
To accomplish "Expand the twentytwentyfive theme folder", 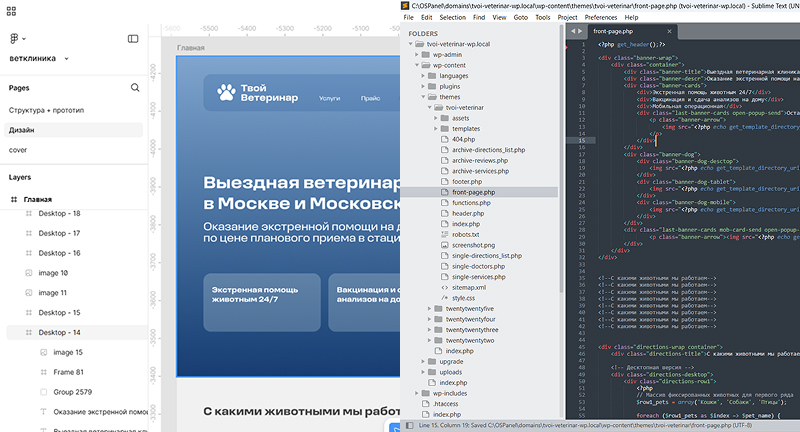I will point(430,308).
